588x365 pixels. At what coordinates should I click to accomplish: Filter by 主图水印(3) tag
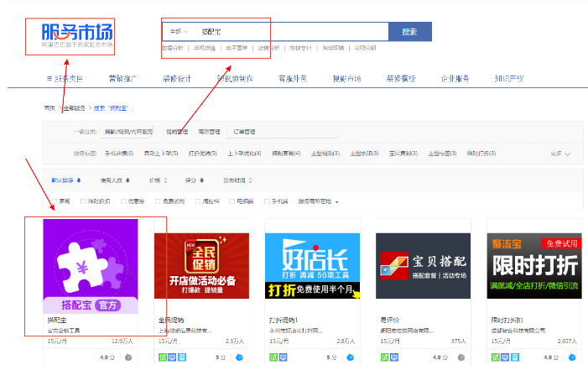click(365, 154)
